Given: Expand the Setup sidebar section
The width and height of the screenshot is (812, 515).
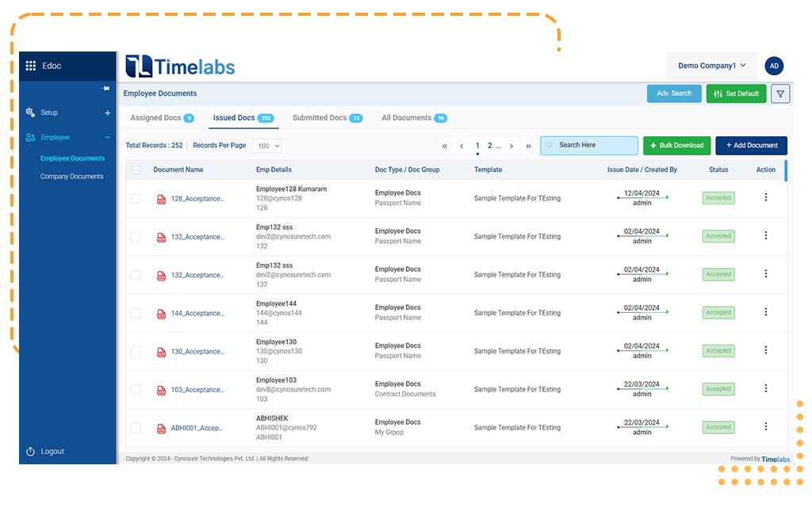Looking at the screenshot, I should tap(108, 113).
